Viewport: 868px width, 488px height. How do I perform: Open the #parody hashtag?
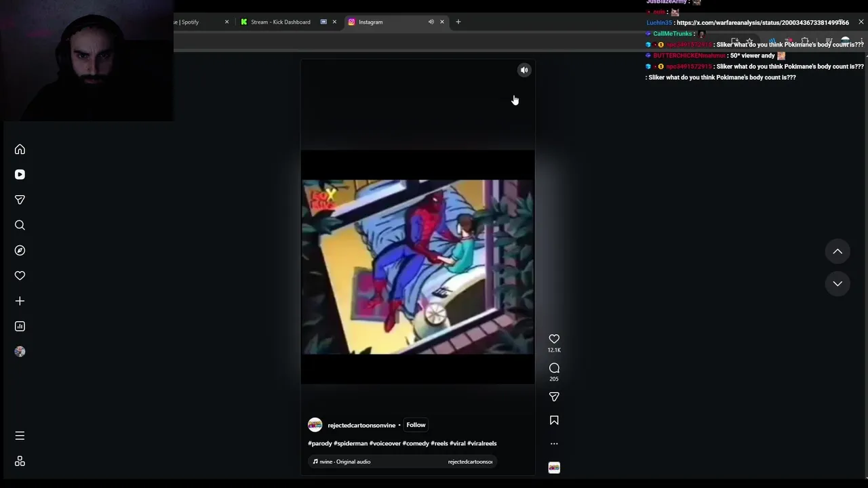pyautogui.click(x=320, y=443)
